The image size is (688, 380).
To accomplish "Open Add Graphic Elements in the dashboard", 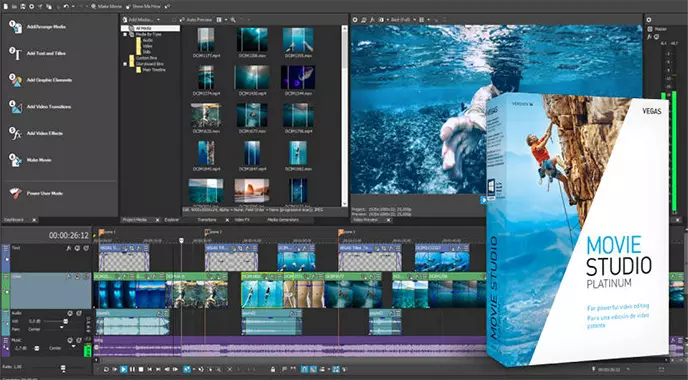I will coord(40,80).
